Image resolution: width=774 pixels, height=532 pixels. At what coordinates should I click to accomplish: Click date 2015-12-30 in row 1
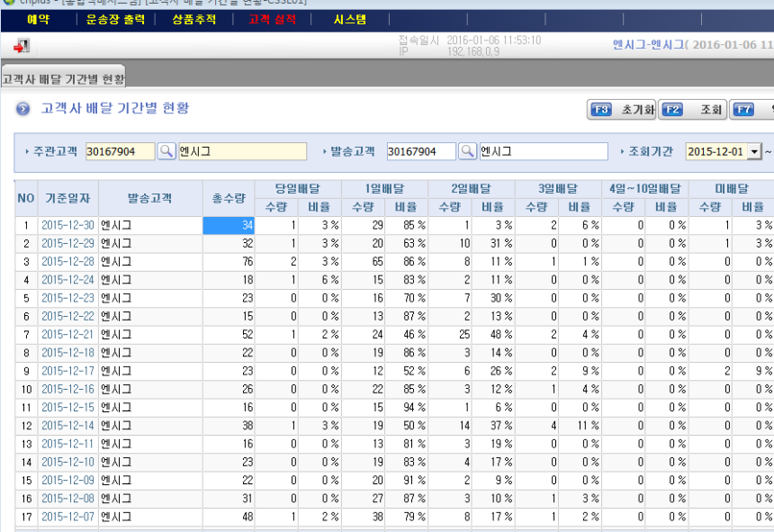(x=67, y=225)
